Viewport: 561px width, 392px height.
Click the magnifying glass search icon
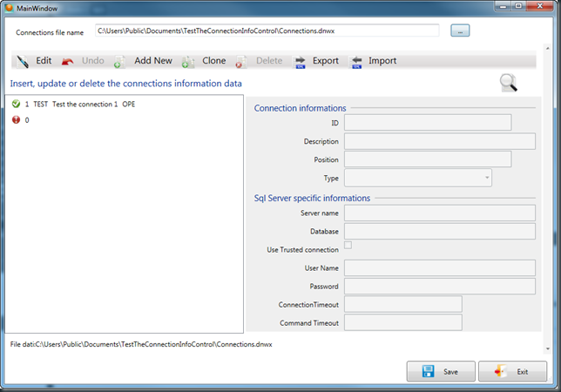pos(509,83)
